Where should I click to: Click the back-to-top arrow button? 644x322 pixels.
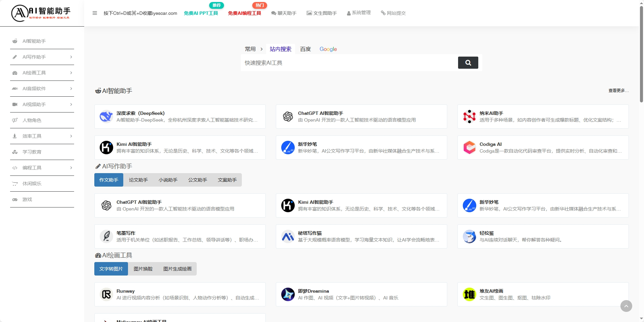626,306
